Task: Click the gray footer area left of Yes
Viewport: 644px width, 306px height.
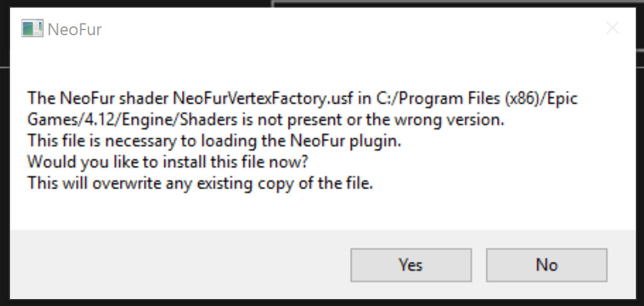Action: pyautogui.click(x=176, y=265)
